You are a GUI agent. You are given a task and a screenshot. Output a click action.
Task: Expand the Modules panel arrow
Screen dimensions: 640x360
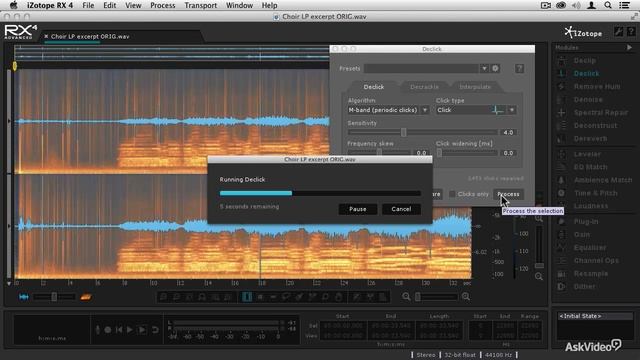629,48
